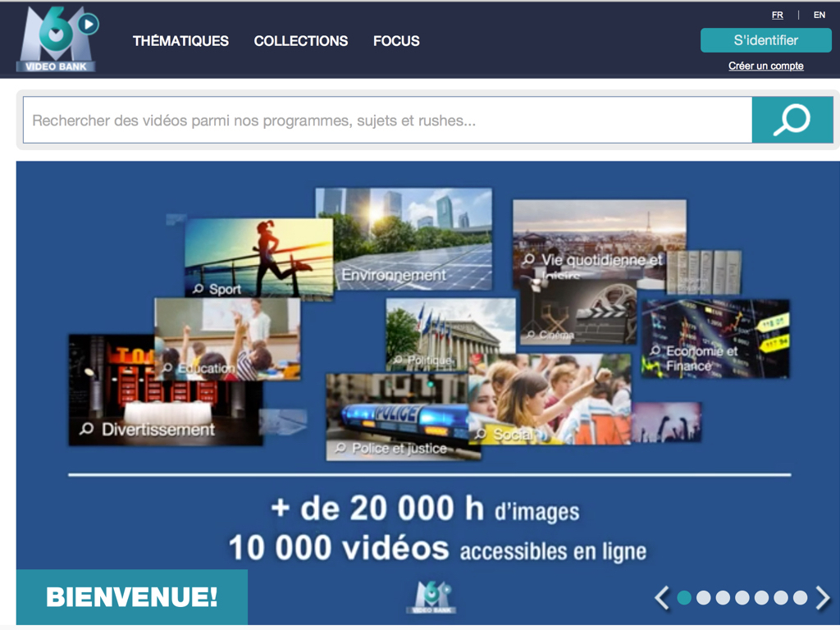The height and width of the screenshot is (630, 840).
Task: Select the last carousel dot indicator
Action: [x=800, y=598]
